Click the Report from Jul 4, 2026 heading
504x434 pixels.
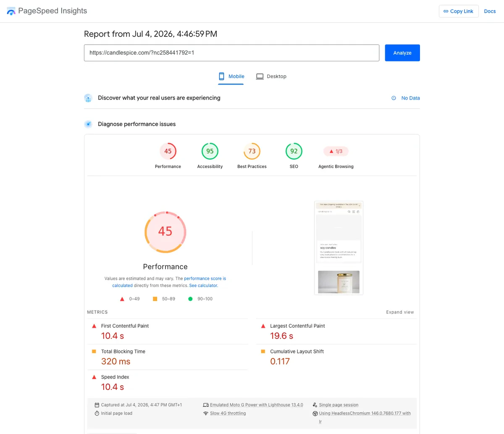coord(151,34)
